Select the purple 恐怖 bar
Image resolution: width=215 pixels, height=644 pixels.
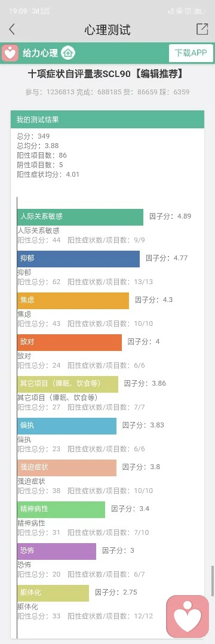point(57,551)
